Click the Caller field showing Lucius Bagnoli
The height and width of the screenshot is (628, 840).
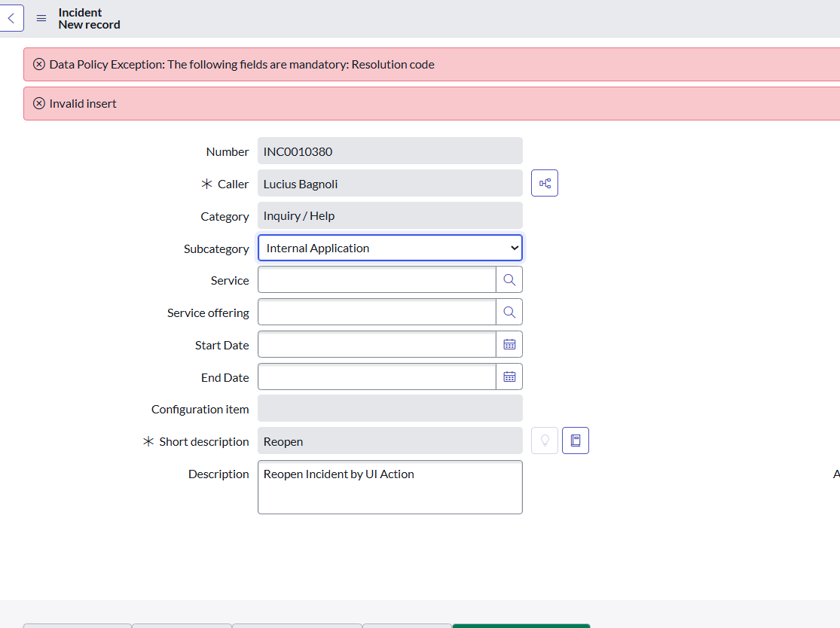390,183
